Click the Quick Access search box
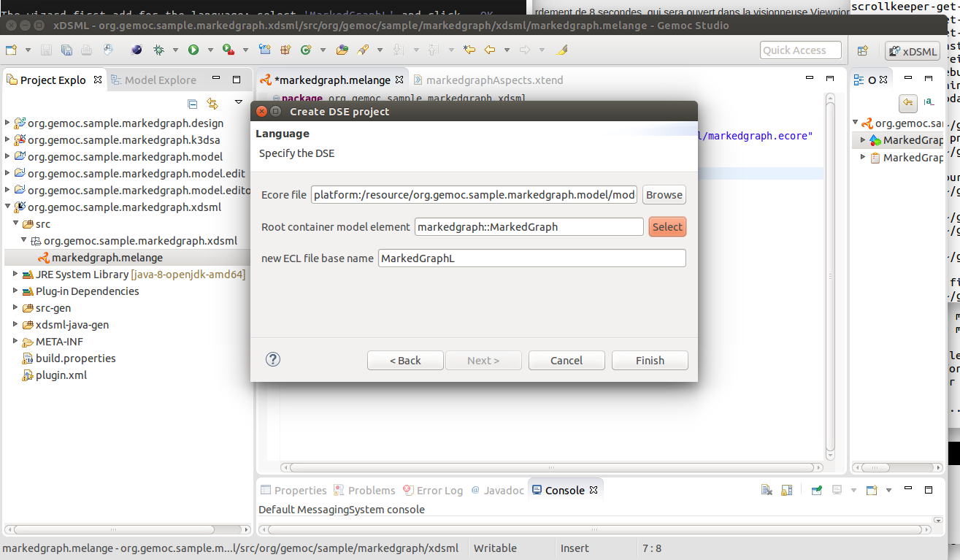The height and width of the screenshot is (560, 960). point(801,50)
